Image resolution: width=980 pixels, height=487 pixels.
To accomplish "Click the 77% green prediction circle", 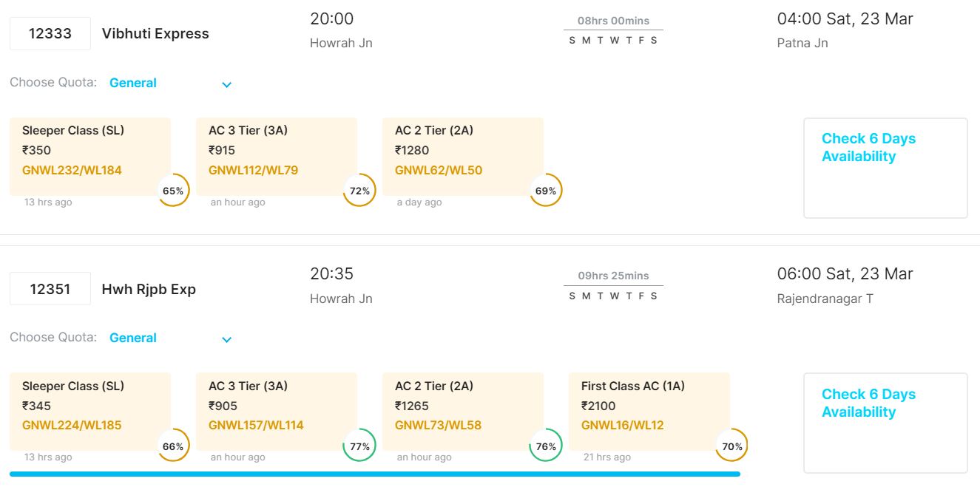I will point(359,446).
